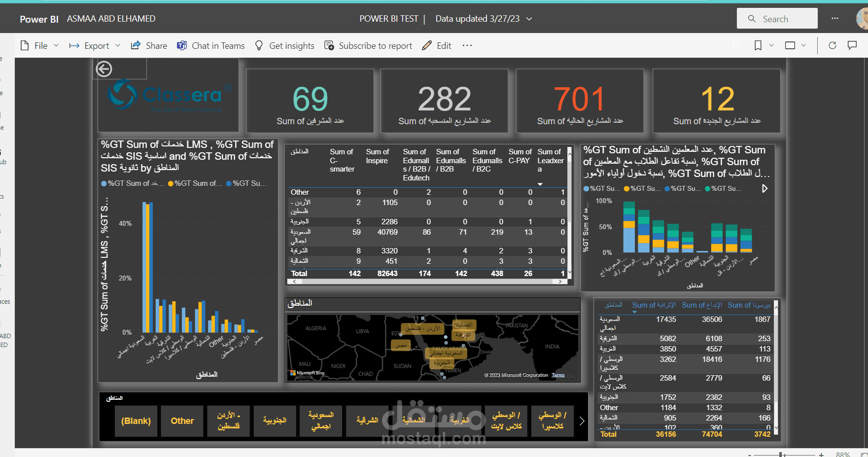
Task: Click the Search box
Action: click(x=777, y=19)
